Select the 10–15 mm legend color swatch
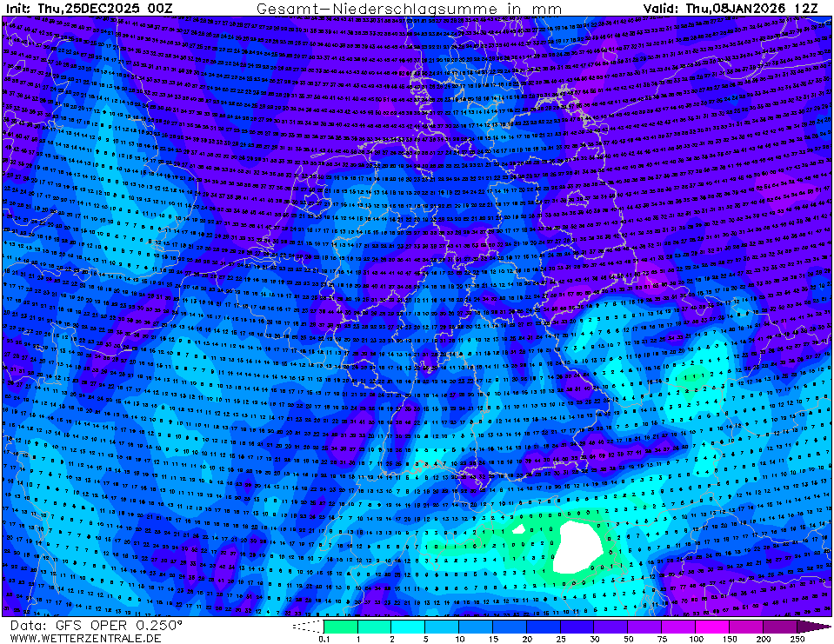The width and height of the screenshot is (834, 644). pos(476,626)
